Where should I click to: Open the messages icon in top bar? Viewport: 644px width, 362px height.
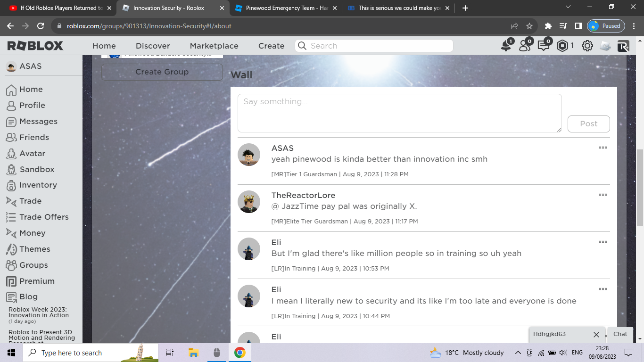click(543, 46)
